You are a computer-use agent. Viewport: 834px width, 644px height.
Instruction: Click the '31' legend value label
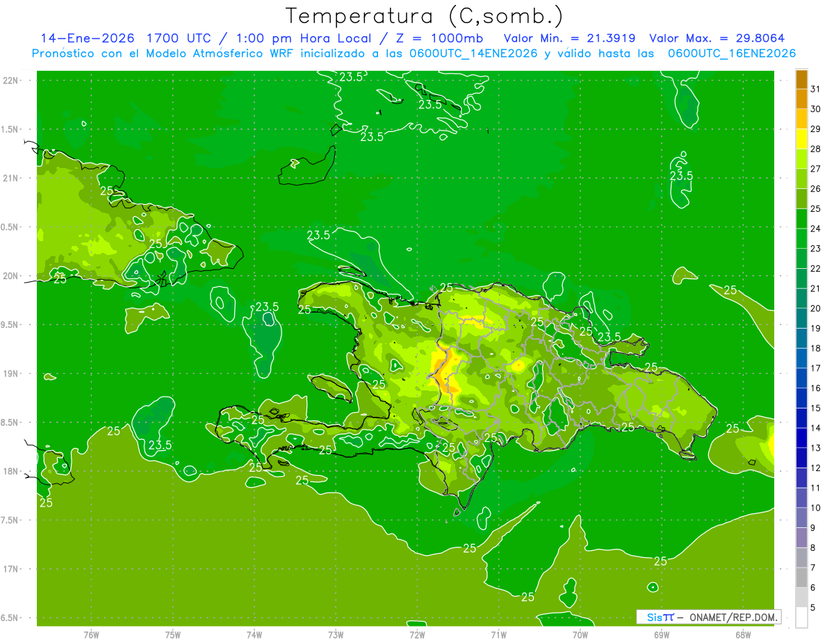tap(815, 89)
